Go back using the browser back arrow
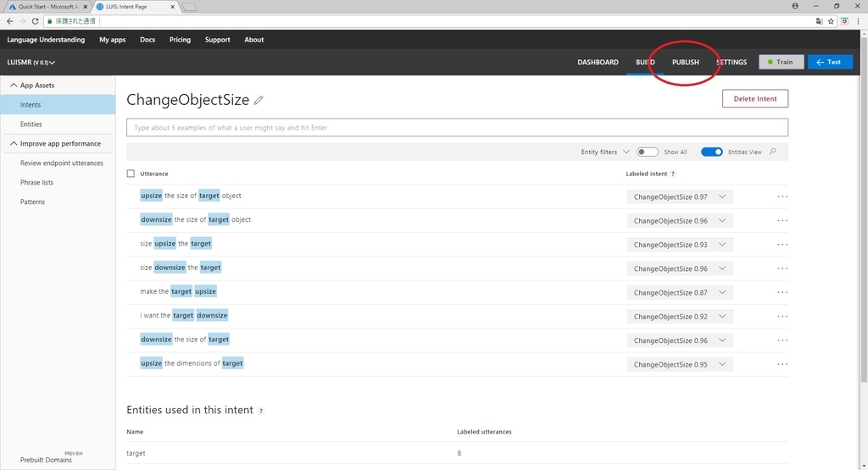 pyautogui.click(x=10, y=21)
